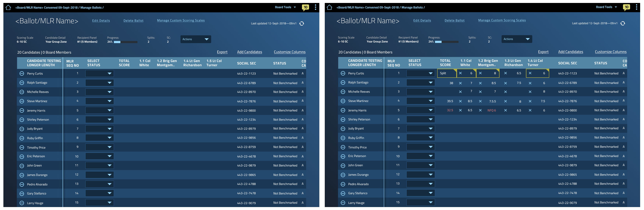Sort by MLR SEQ NO column, left screen
Screen dimensions: 644x210
72,63
